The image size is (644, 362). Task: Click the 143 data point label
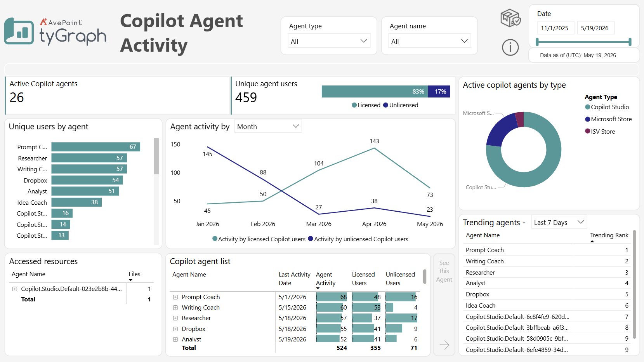pyautogui.click(x=374, y=141)
